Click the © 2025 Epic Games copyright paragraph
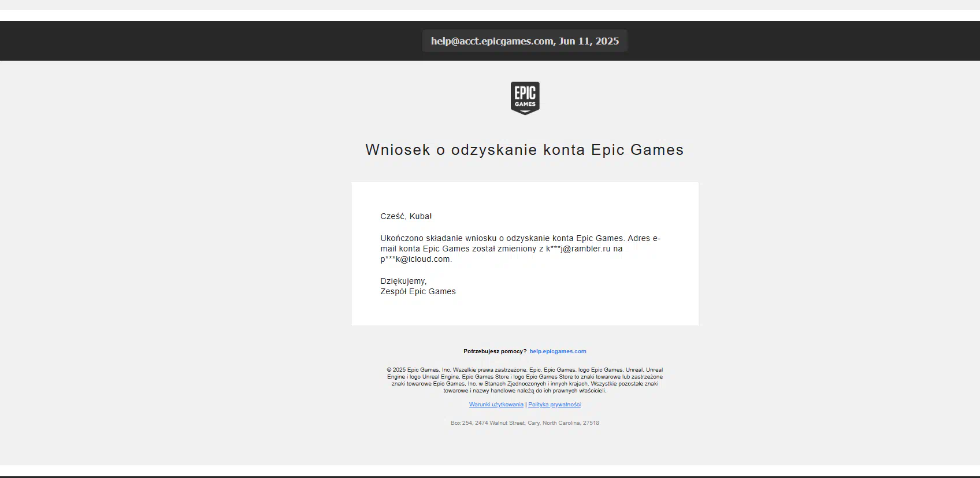980x478 pixels. (525, 380)
